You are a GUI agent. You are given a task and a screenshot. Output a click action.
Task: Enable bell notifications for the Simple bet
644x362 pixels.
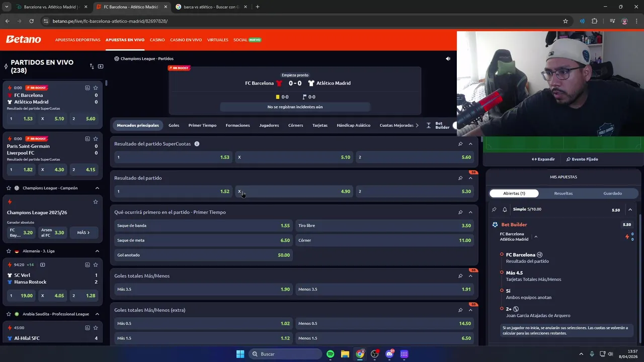[x=505, y=210]
